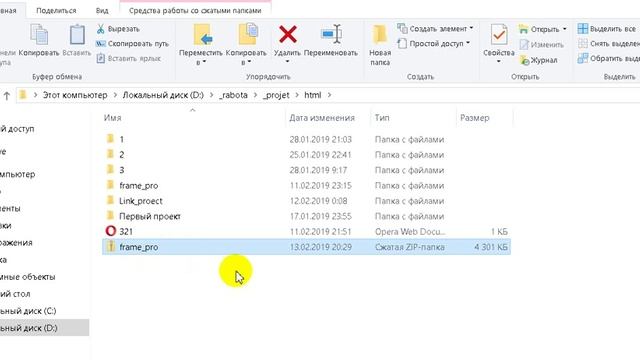Click html breadcrumb in address bar
This screenshot has height=360, width=640.
click(x=313, y=95)
